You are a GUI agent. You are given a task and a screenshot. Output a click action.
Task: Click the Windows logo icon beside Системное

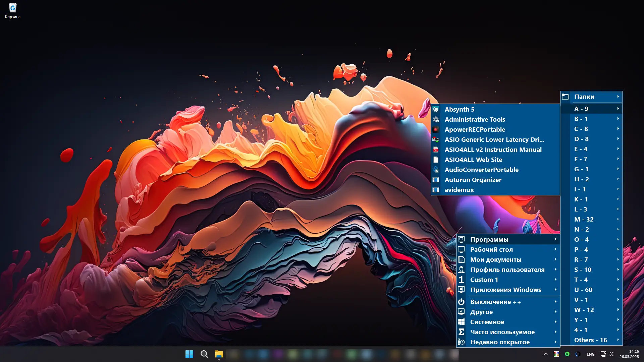click(461, 322)
